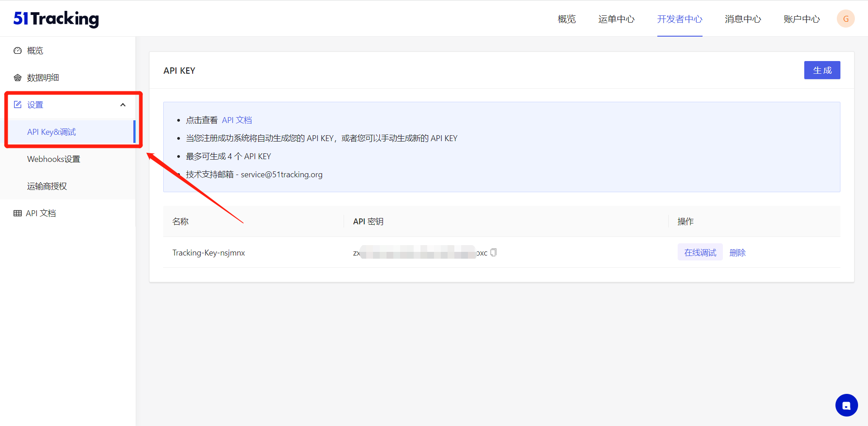Copy the API key with the copy icon
868x426 pixels.
pyautogui.click(x=494, y=252)
